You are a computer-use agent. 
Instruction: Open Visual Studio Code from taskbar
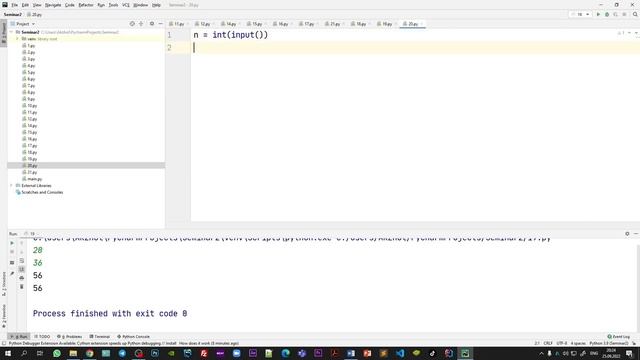pyautogui.click(x=400, y=353)
